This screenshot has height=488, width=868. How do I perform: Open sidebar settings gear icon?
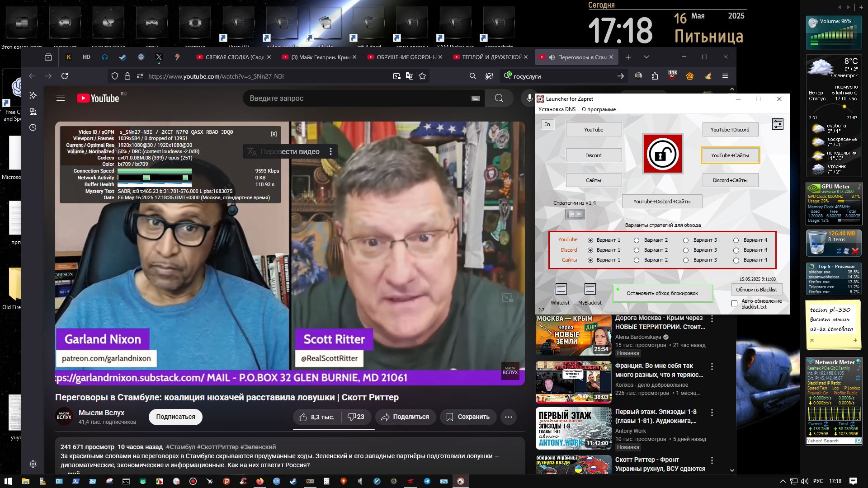coord(33,464)
